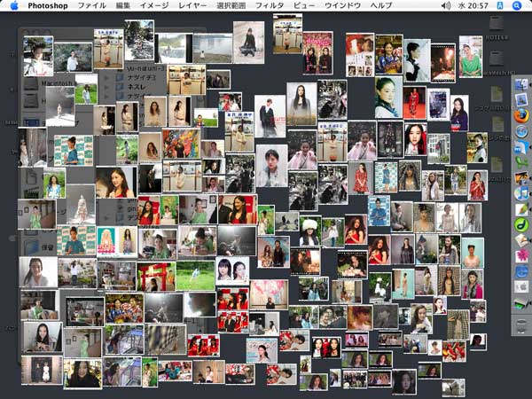This screenshot has width=532, height=399.
Task: Open the Trash in the Dock
Action: tap(521, 325)
